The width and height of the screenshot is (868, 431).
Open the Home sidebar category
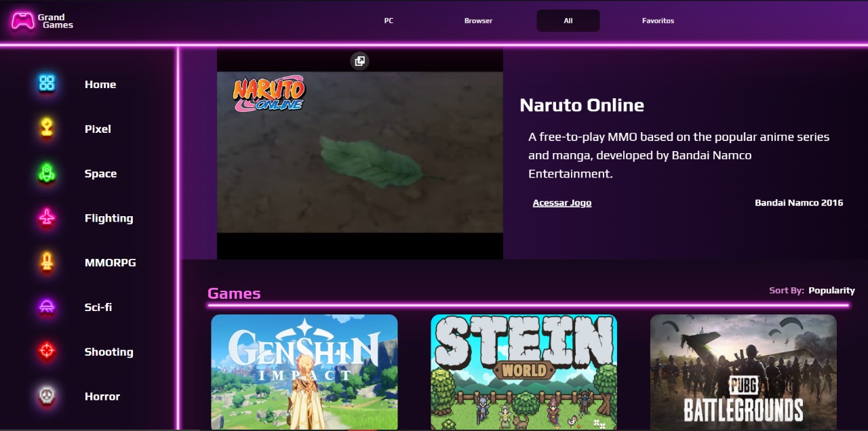pyautogui.click(x=100, y=85)
